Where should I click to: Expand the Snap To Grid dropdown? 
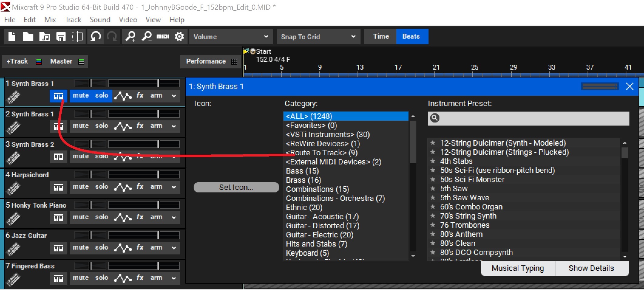point(318,36)
